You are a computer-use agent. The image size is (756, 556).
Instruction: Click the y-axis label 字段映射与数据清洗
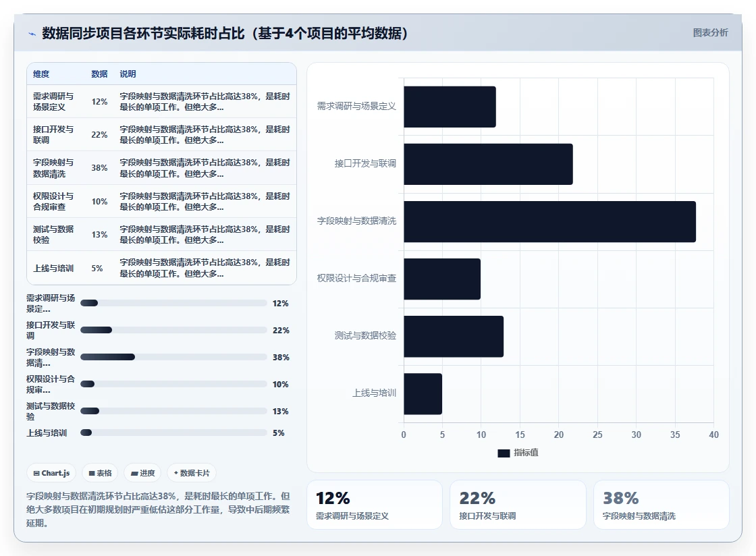point(356,221)
